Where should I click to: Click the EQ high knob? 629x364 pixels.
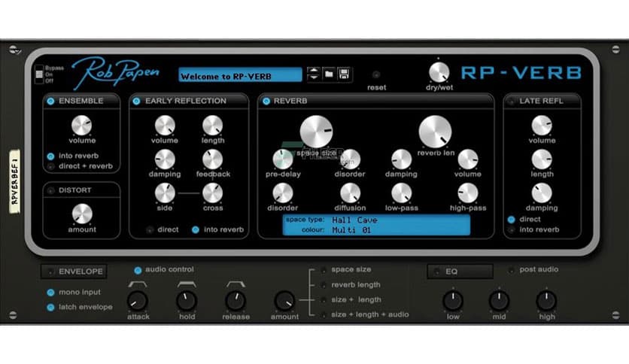(546, 301)
